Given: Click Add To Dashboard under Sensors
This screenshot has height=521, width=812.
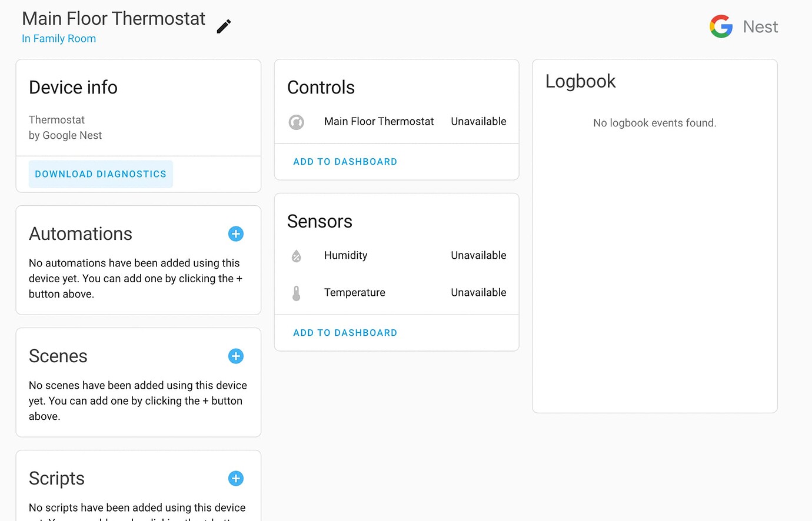Looking at the screenshot, I should click(x=345, y=332).
